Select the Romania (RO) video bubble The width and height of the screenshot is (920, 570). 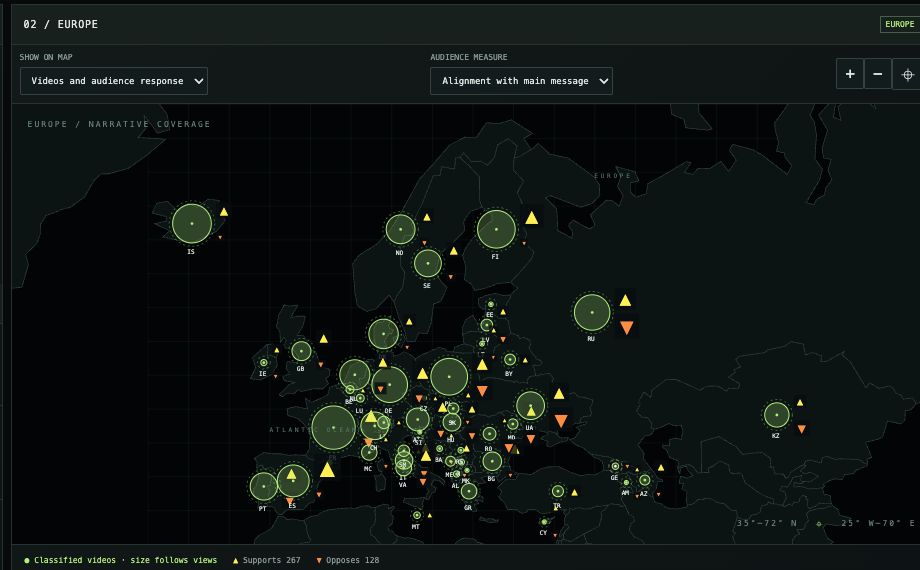[489, 434]
